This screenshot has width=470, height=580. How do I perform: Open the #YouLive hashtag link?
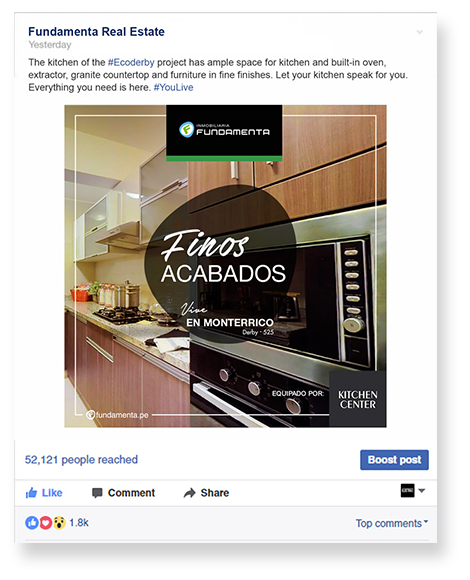173,87
